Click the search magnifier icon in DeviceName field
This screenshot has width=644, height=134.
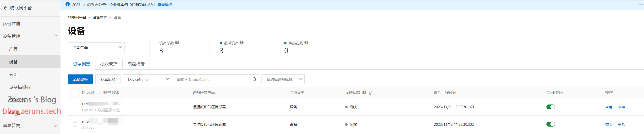click(x=254, y=79)
